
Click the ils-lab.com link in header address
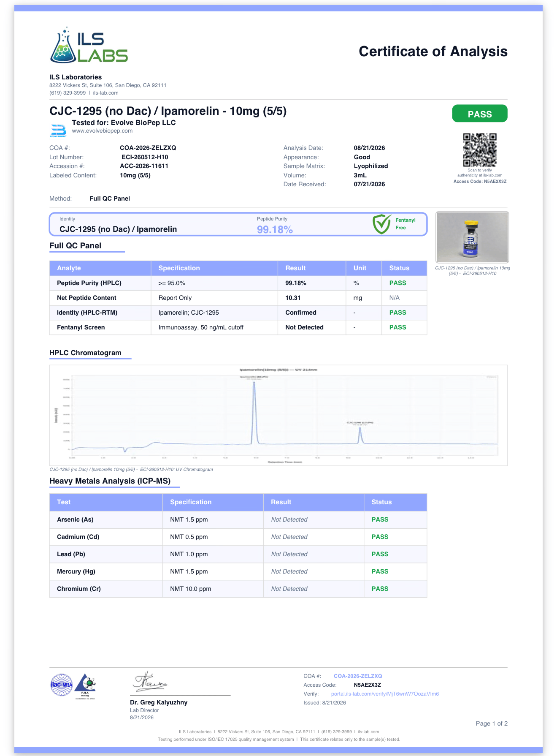[x=105, y=93]
